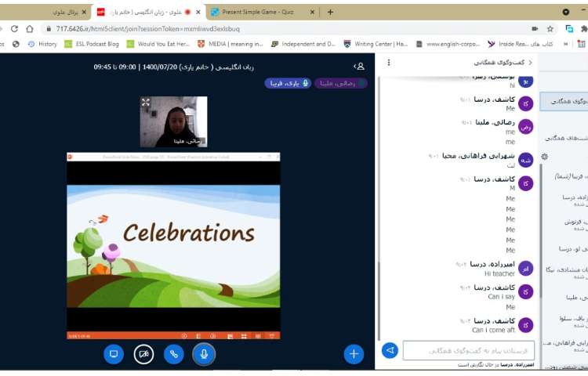This screenshot has width=588, height=376.
Task: Open Independent and D... bookmark
Action: pos(303,44)
